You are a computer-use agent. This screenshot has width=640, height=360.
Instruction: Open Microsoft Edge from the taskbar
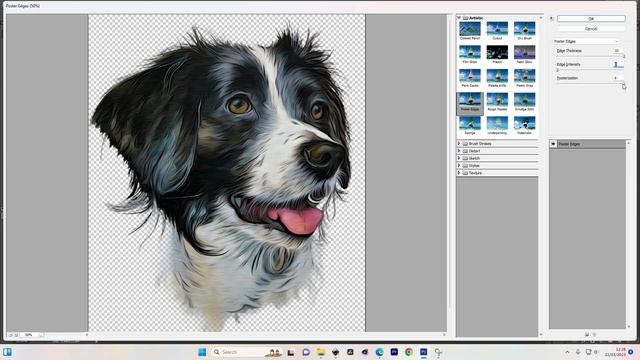click(x=379, y=352)
